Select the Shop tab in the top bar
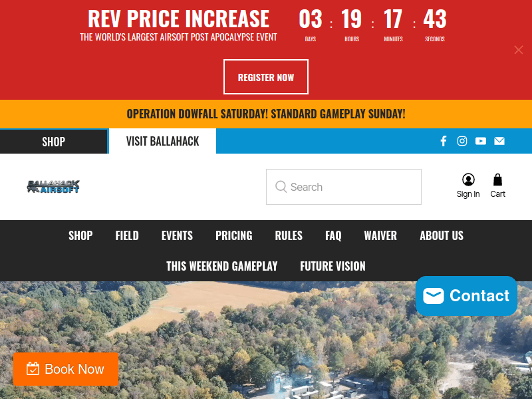 54,142
